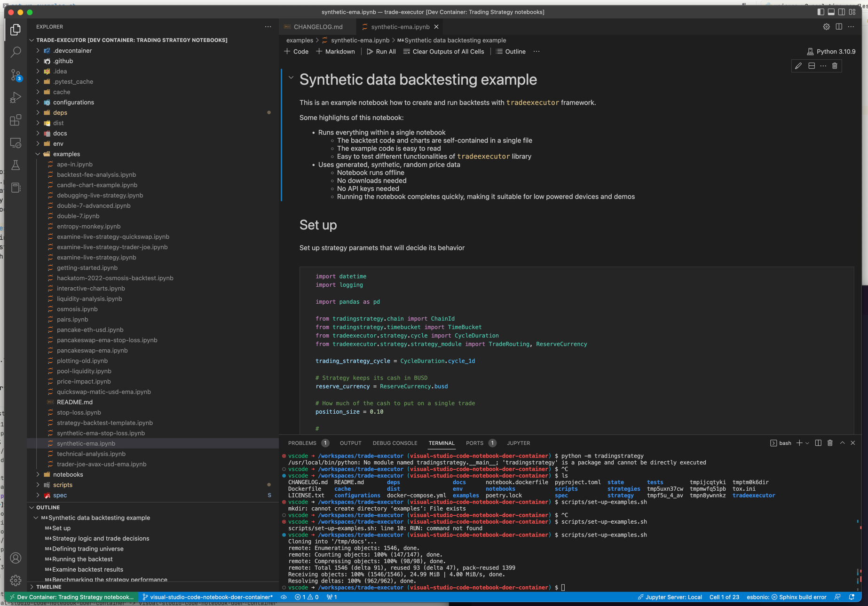
Task: Open the Explorer view in activity bar
Action: (16, 30)
